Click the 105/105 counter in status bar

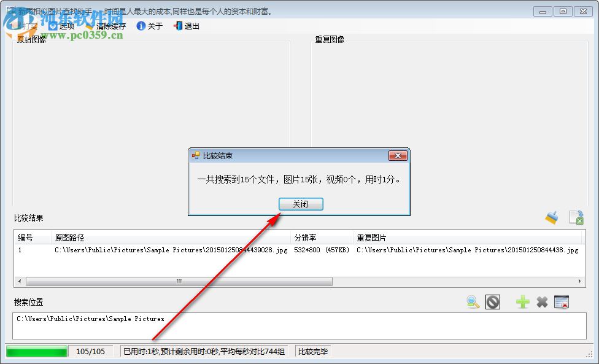(90, 350)
